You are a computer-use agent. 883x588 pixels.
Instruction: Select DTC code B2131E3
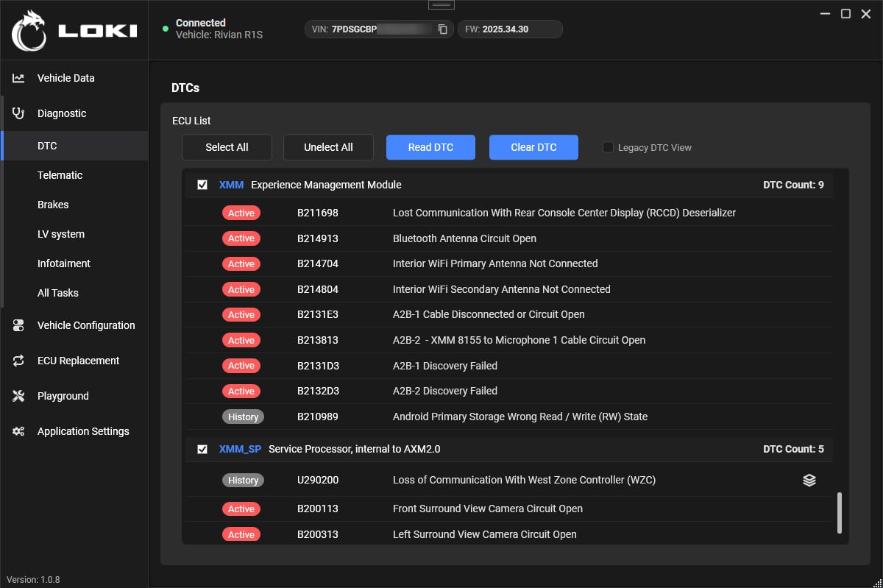point(318,314)
